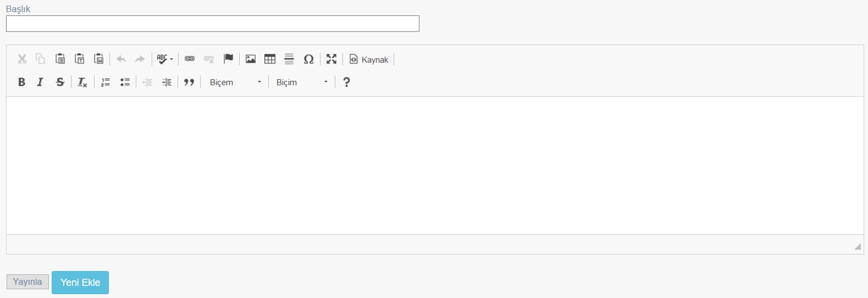This screenshot has width=868, height=298.
Task: Click the Yeni Ekle button
Action: coord(80,282)
